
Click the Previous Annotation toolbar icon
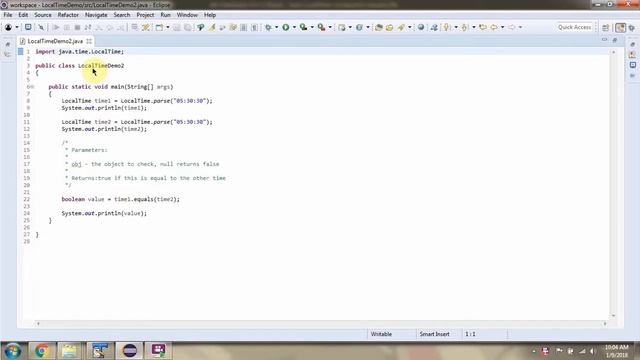click(465, 27)
